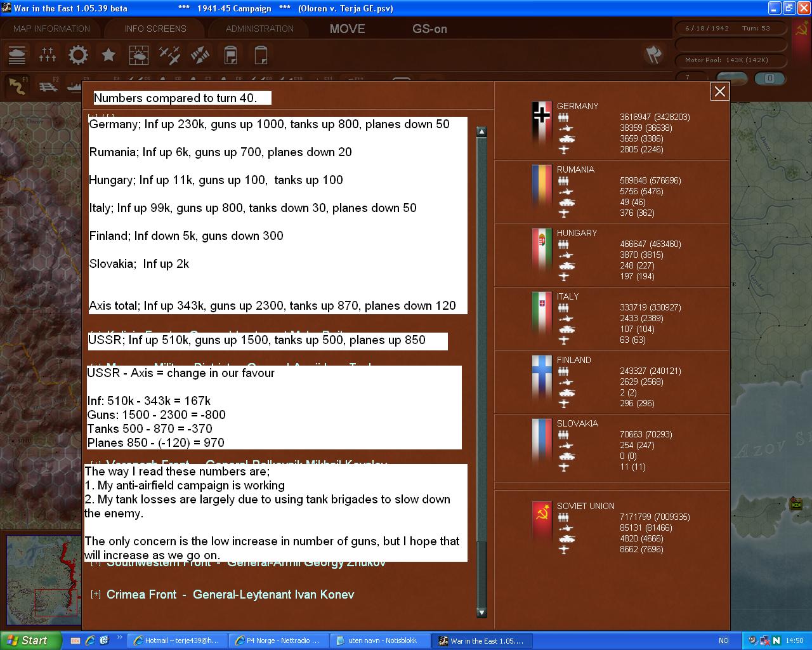Click the RUMANIA country label
The width and height of the screenshot is (812, 650).
pyautogui.click(x=575, y=169)
